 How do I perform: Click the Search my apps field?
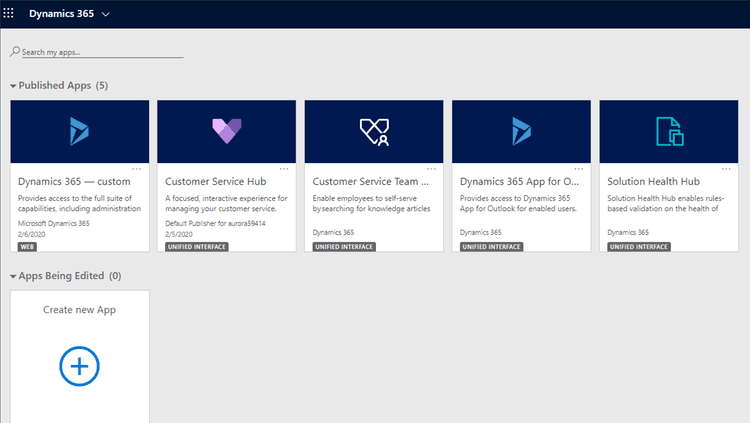100,51
